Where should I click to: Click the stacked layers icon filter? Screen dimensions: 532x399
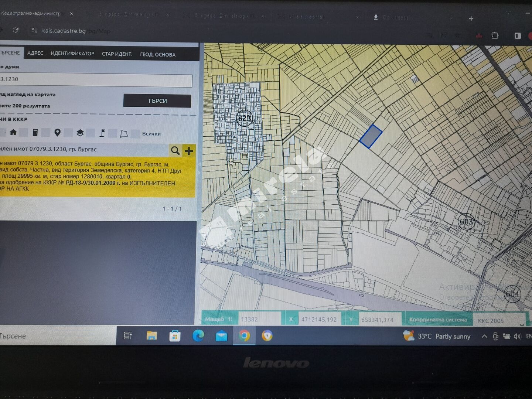pyautogui.click(x=80, y=133)
